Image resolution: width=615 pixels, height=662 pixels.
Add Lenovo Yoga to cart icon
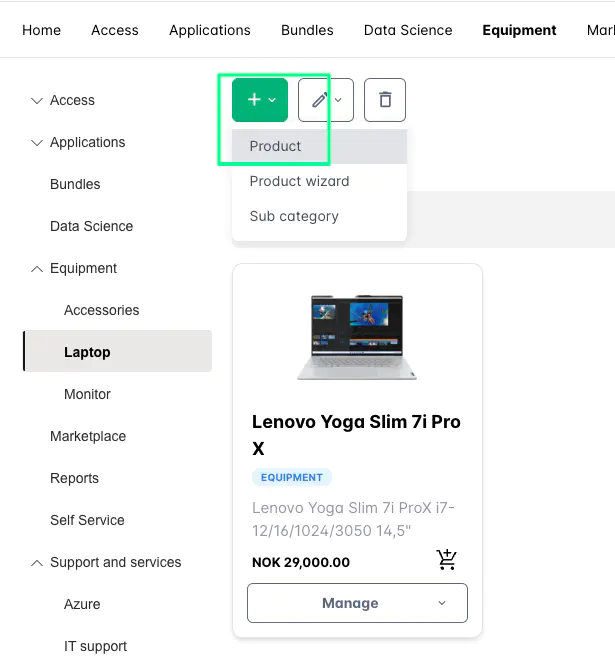(447, 560)
